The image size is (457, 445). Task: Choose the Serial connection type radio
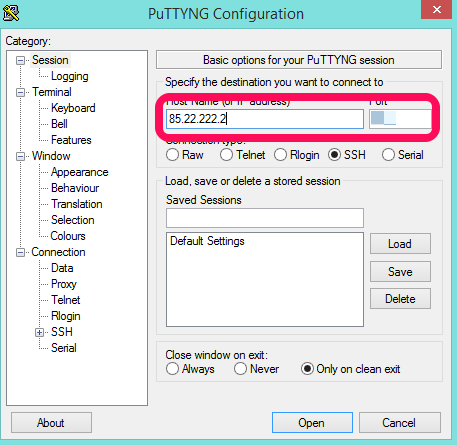[388, 155]
